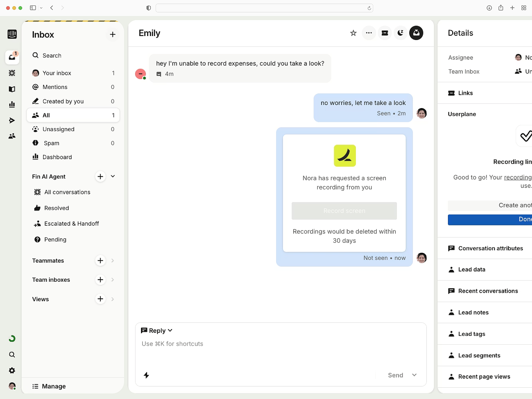Open the Send options dropdown arrow

(414, 375)
